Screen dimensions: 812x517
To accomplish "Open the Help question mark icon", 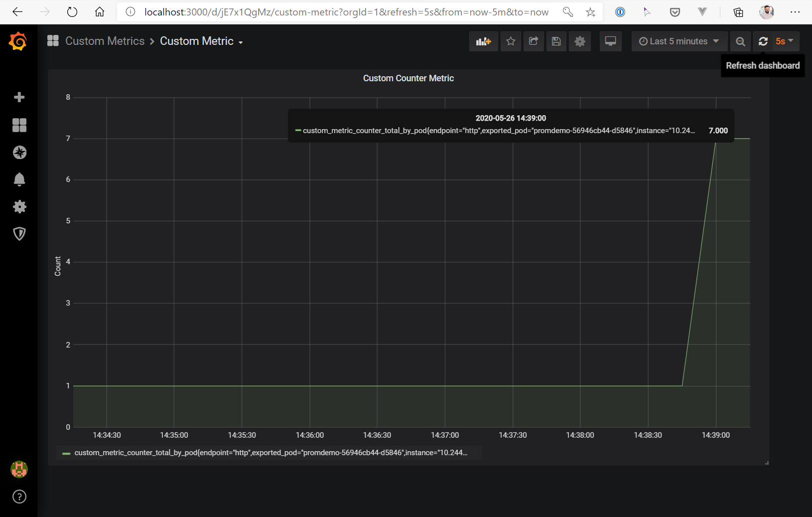I will pyautogui.click(x=19, y=497).
